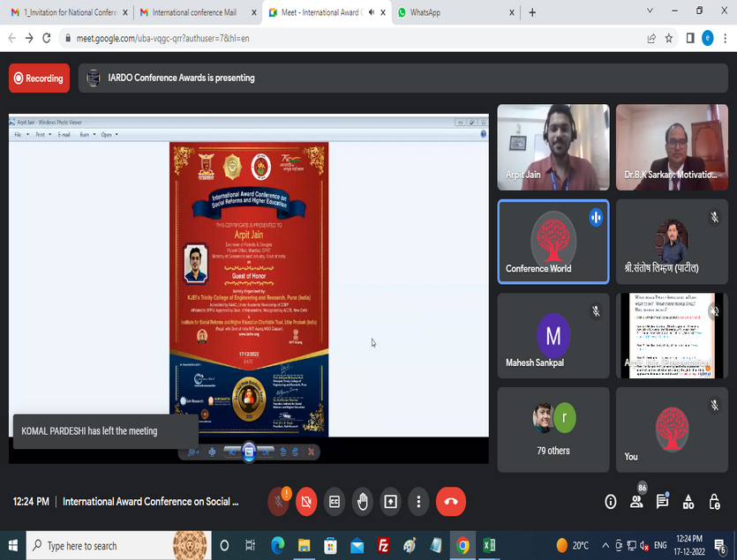Raise hand in the meeting
Image resolution: width=737 pixels, height=560 pixels.
[363, 502]
